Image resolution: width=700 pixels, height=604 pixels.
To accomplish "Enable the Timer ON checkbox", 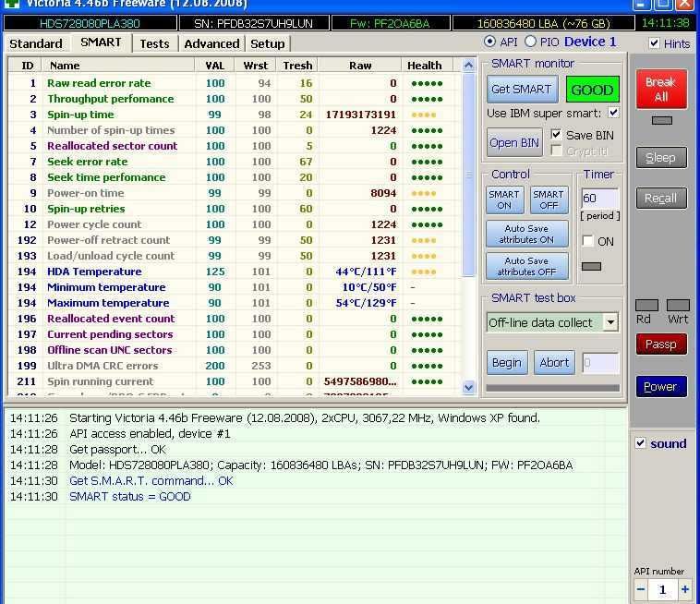I will [x=587, y=241].
